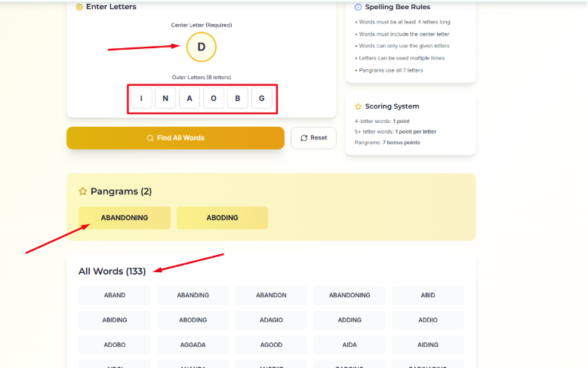This screenshot has height=368, width=588.
Task: Click the 'Words must include the center letter' rule
Action: (x=402, y=34)
